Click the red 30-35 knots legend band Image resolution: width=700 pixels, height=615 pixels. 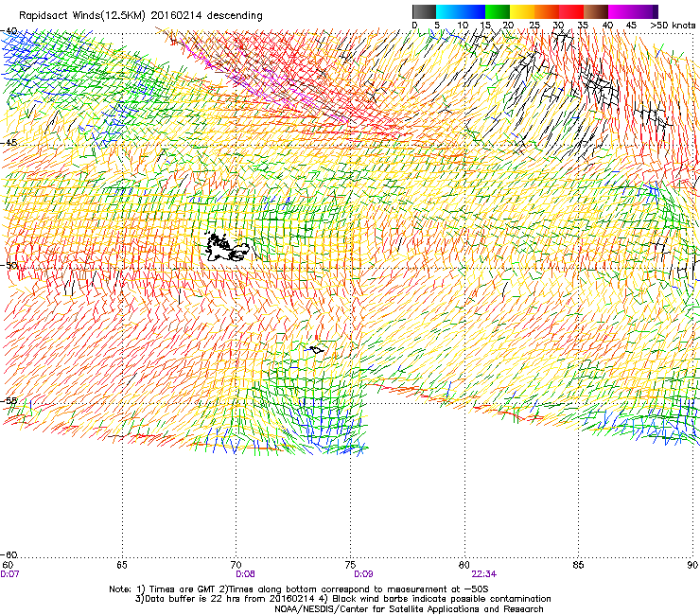point(571,11)
